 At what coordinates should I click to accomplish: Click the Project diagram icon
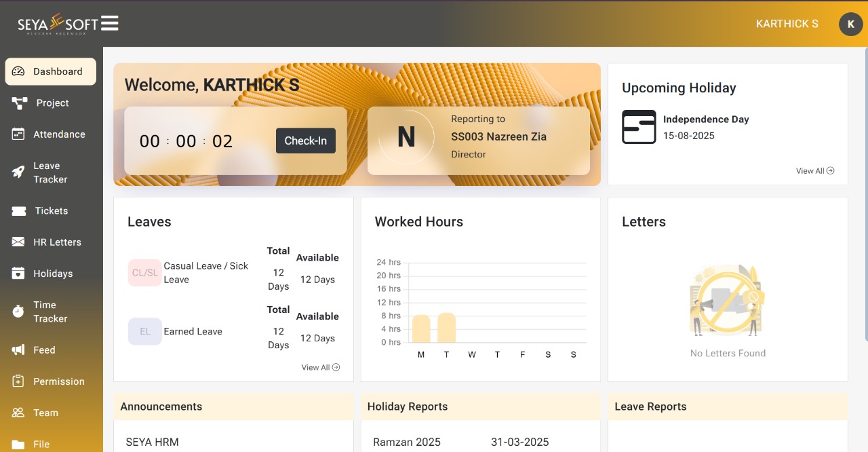pyautogui.click(x=20, y=103)
